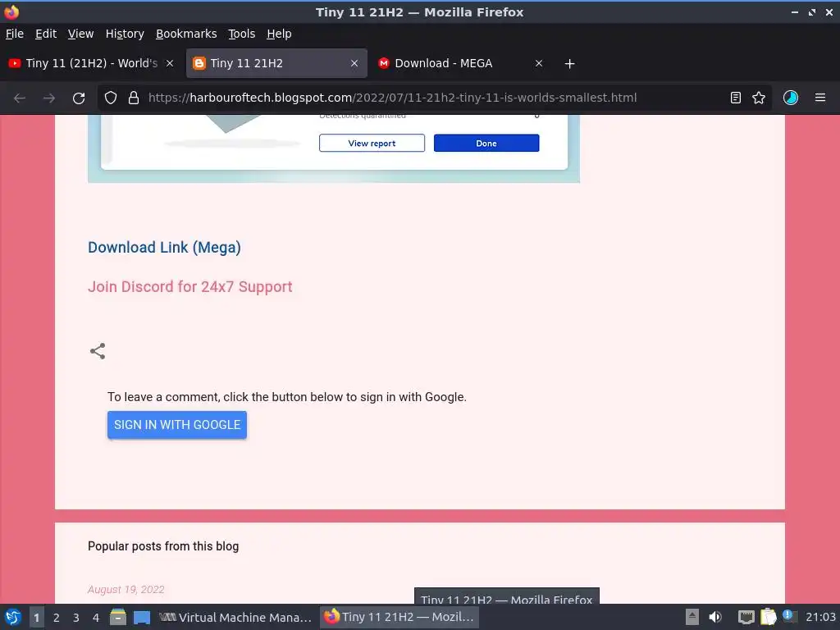The width and height of the screenshot is (840, 630).
Task: Switch to workspace 2
Action: [x=57, y=617]
